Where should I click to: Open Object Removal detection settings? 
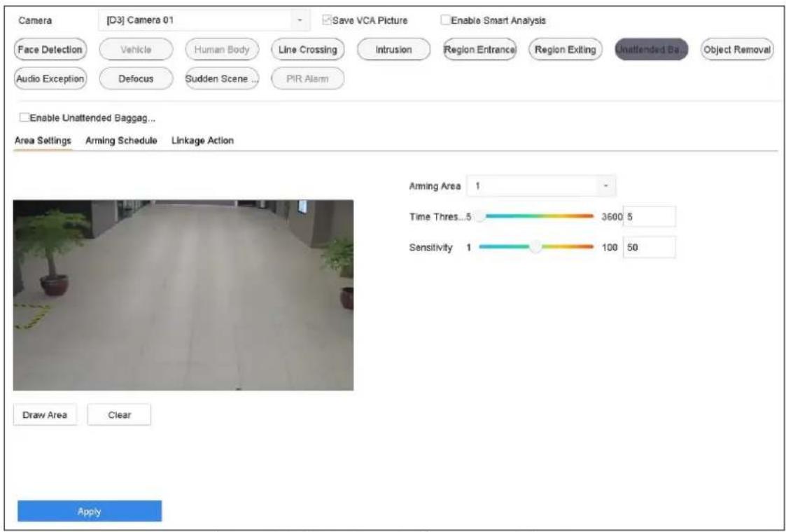coord(737,50)
